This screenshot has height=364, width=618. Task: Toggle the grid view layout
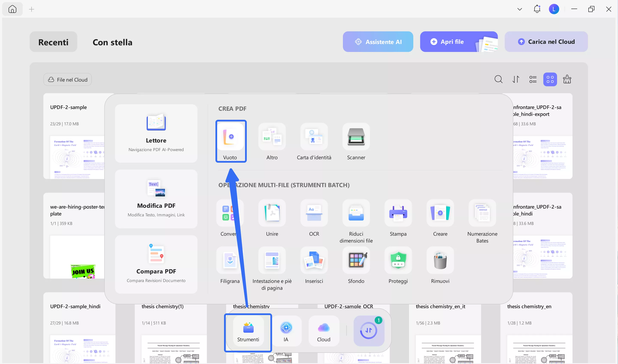tap(550, 79)
